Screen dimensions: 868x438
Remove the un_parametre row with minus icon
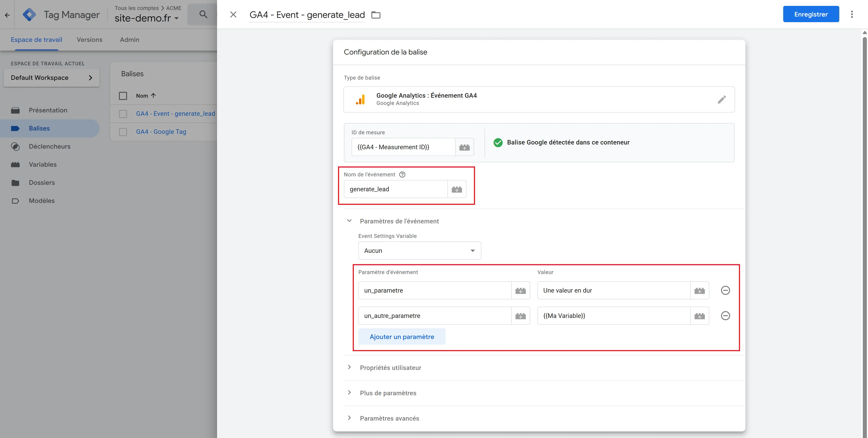[725, 290]
